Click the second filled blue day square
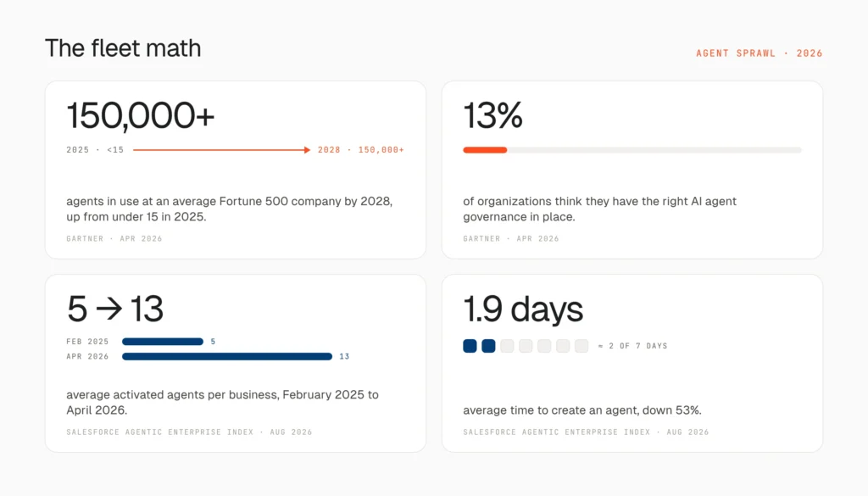868x496 pixels. [488, 346]
